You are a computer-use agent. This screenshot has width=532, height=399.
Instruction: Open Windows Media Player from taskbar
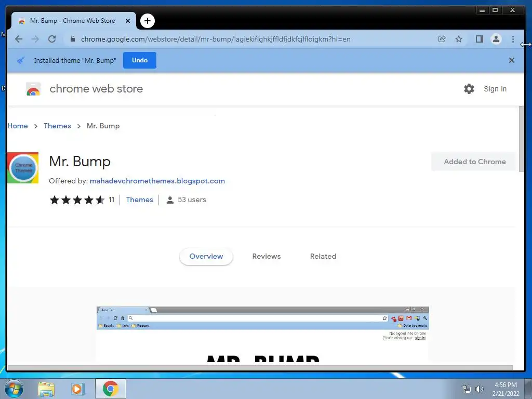[77, 389]
